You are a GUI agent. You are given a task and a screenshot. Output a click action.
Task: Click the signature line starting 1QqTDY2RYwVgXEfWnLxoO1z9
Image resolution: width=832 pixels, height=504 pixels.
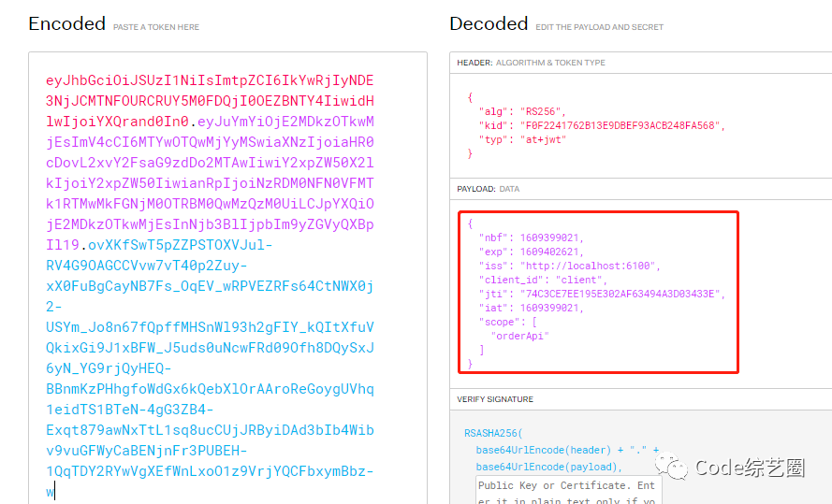[x=211, y=471]
